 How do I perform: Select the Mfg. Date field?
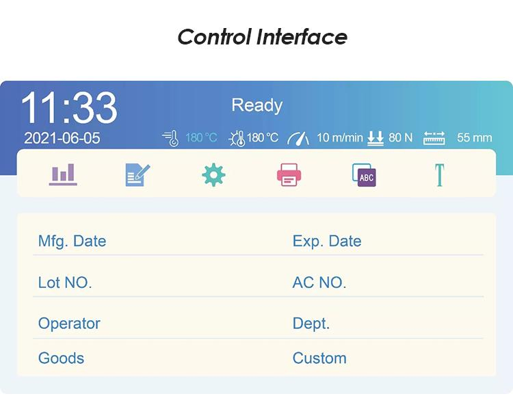pyautogui.click(x=72, y=241)
